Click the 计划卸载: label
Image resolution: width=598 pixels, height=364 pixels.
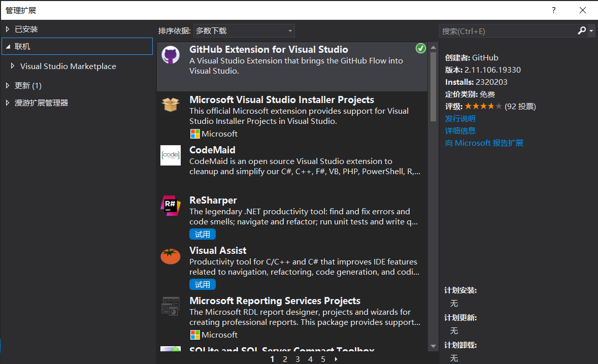[461, 345]
